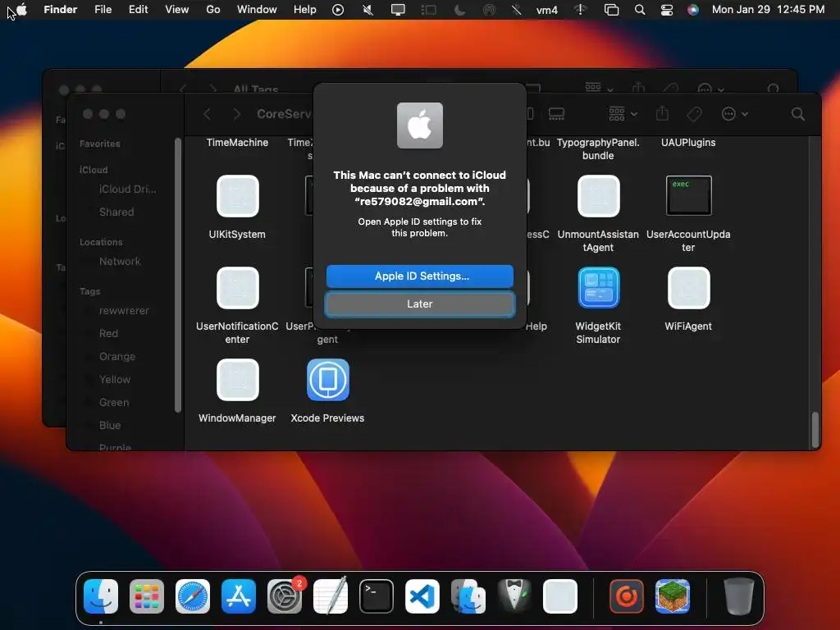Open Terminal from the Dock
This screenshot has height=630, width=840.
[x=376, y=596]
